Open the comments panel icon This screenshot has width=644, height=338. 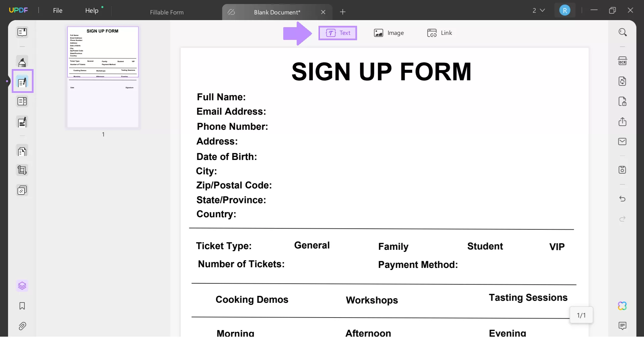623,326
